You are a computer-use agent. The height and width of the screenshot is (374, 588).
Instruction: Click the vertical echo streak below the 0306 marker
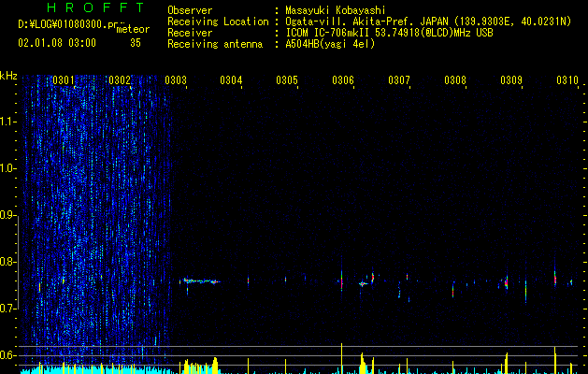pos(341,280)
